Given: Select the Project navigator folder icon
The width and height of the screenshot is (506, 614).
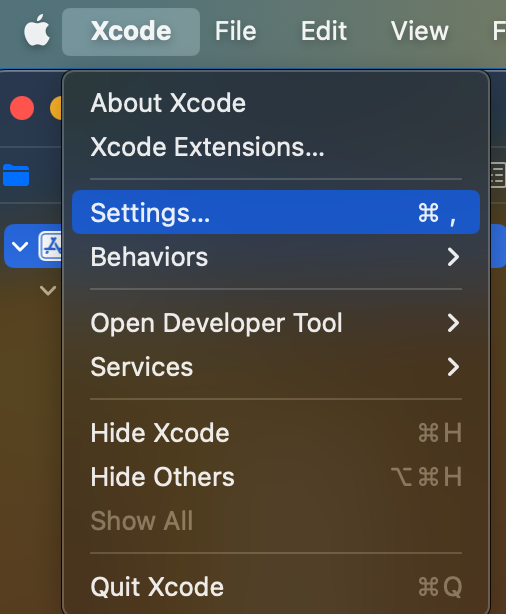Looking at the screenshot, I should point(16,175).
